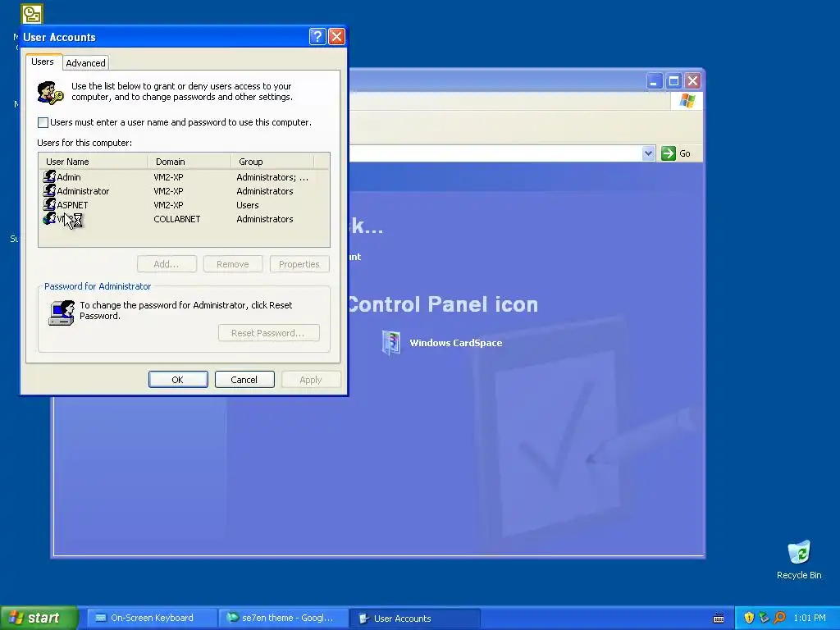This screenshot has width=840, height=630.
Task: Confirm with the OK button
Action: (178, 379)
